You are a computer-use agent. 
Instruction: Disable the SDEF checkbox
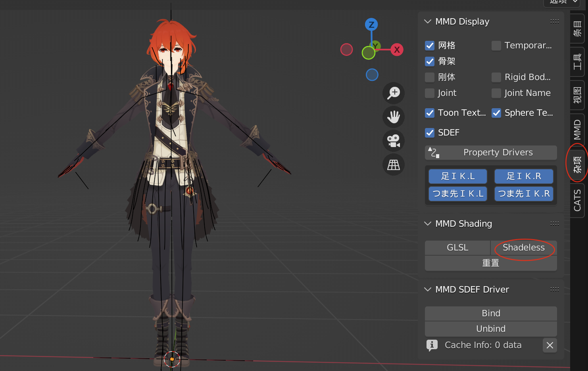click(430, 133)
